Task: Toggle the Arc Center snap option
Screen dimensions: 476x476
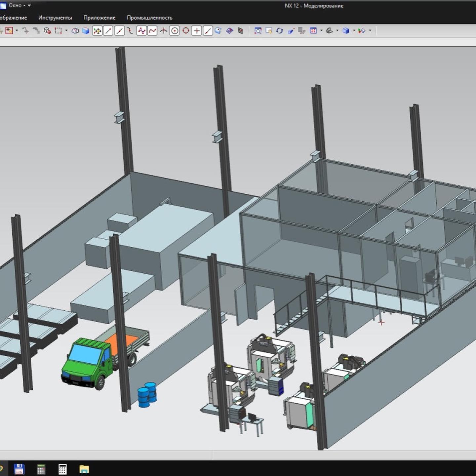Action: (x=175, y=31)
